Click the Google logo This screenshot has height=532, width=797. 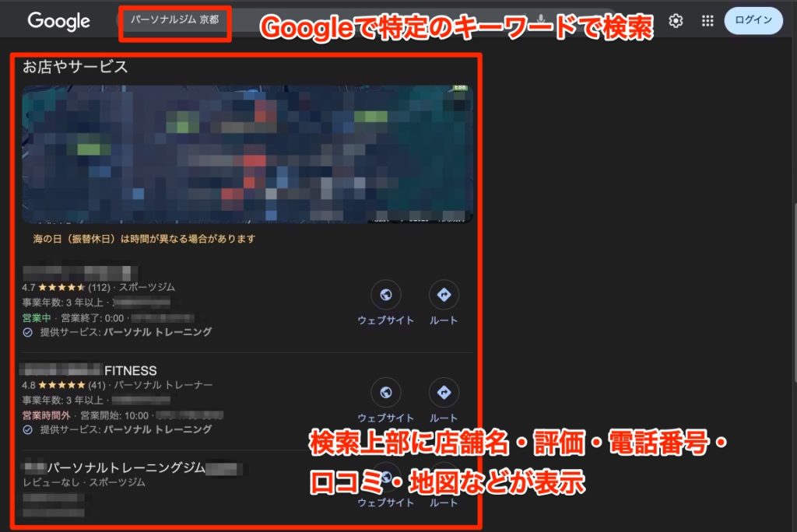pyautogui.click(x=59, y=21)
